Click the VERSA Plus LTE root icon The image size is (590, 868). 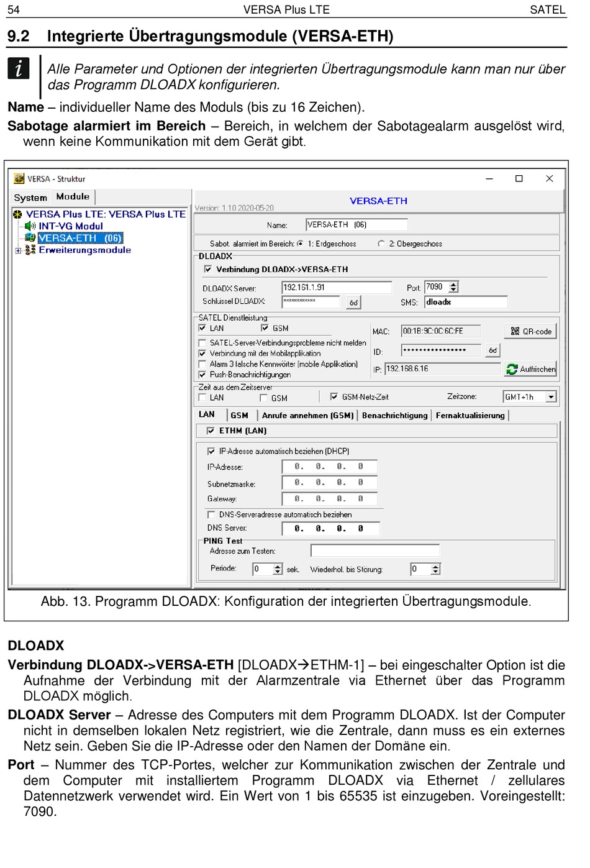click(x=17, y=214)
